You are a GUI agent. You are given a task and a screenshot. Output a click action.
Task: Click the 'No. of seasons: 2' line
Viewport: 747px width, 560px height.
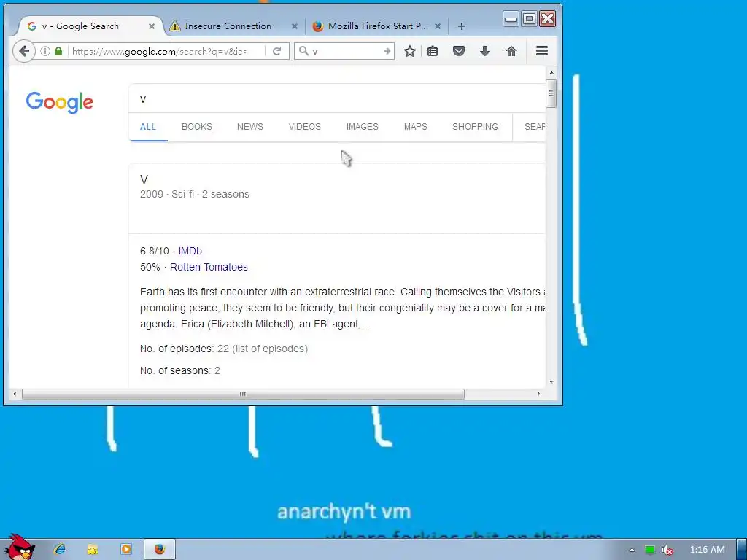coord(180,370)
